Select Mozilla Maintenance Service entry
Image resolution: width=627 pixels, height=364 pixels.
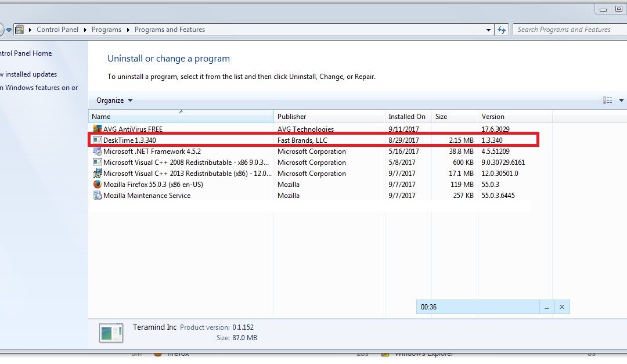click(147, 196)
